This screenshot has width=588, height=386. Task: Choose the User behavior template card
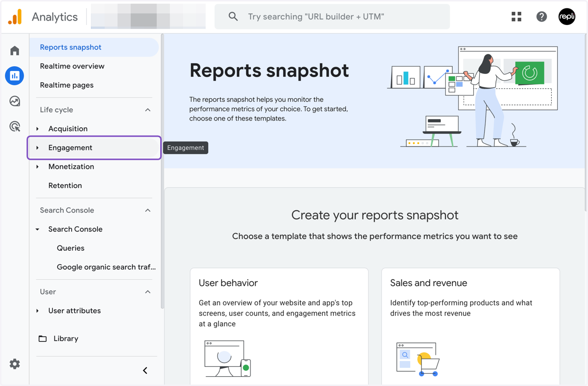[279, 326]
